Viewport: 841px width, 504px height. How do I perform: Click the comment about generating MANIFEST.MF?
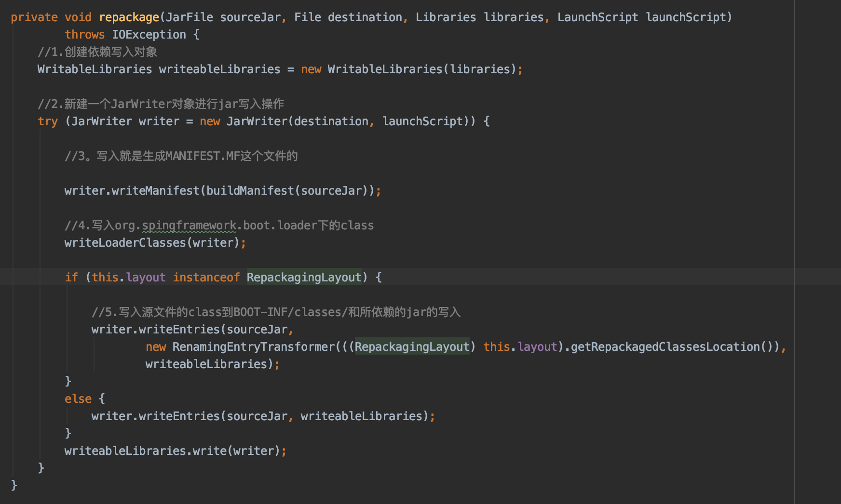tap(181, 156)
